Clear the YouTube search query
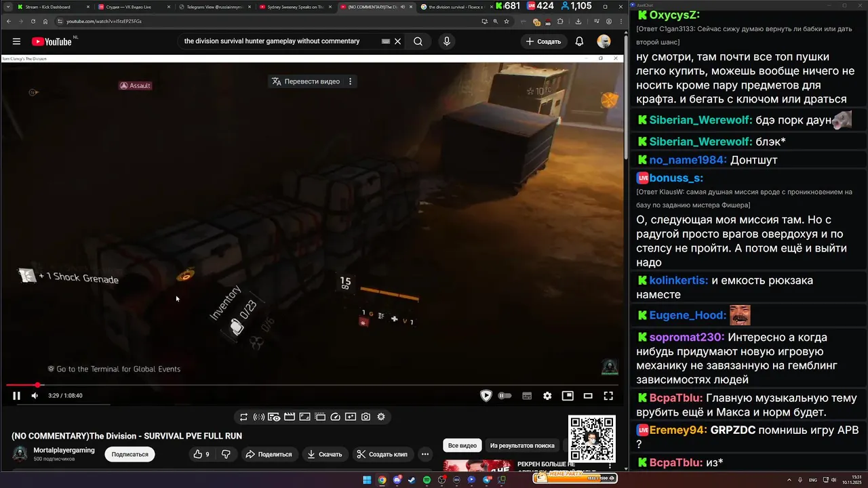Screen dimensions: 868x488 398,41
